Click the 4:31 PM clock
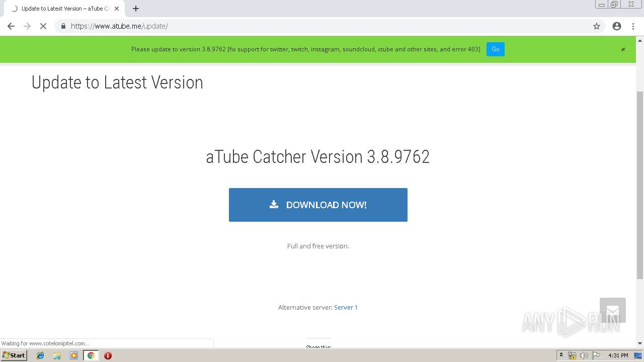644x362 pixels. 618,355
